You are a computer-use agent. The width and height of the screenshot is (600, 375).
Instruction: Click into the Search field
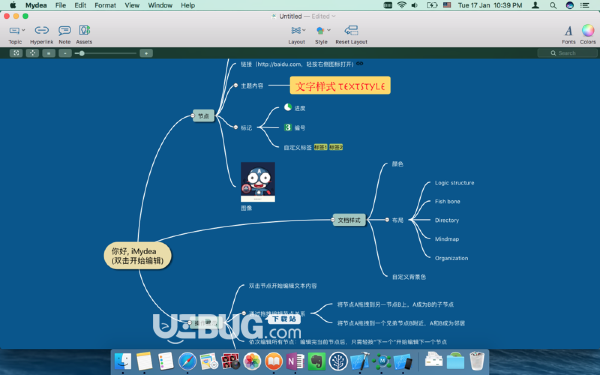[567, 53]
